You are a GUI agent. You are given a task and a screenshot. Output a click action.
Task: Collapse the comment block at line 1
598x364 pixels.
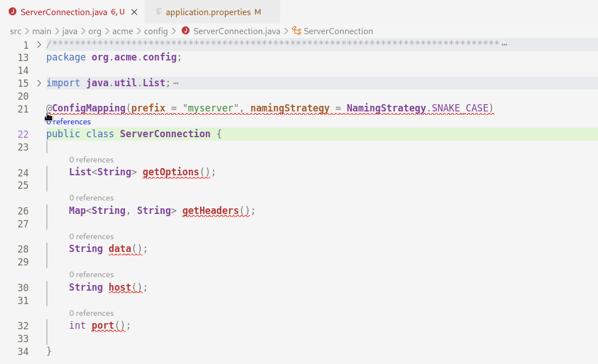[x=39, y=44]
